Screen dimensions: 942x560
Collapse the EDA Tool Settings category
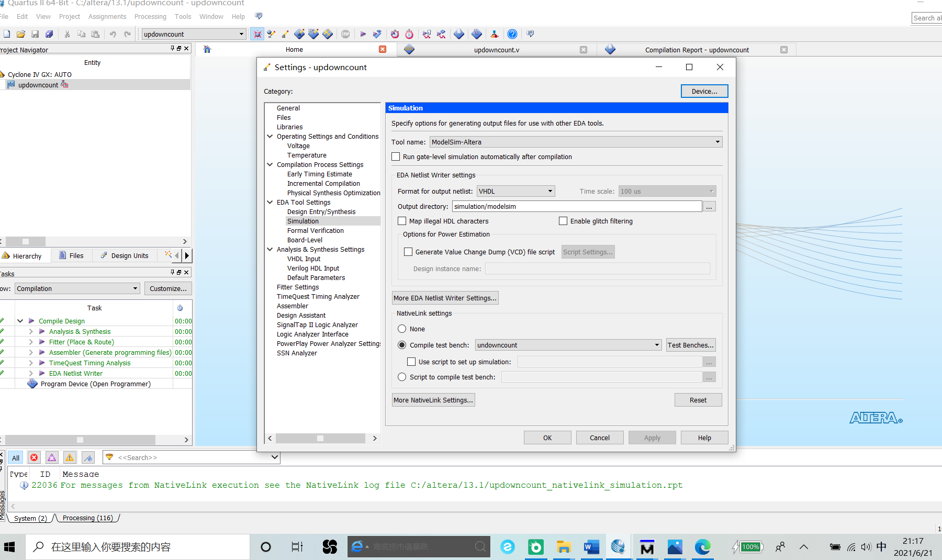[270, 202]
